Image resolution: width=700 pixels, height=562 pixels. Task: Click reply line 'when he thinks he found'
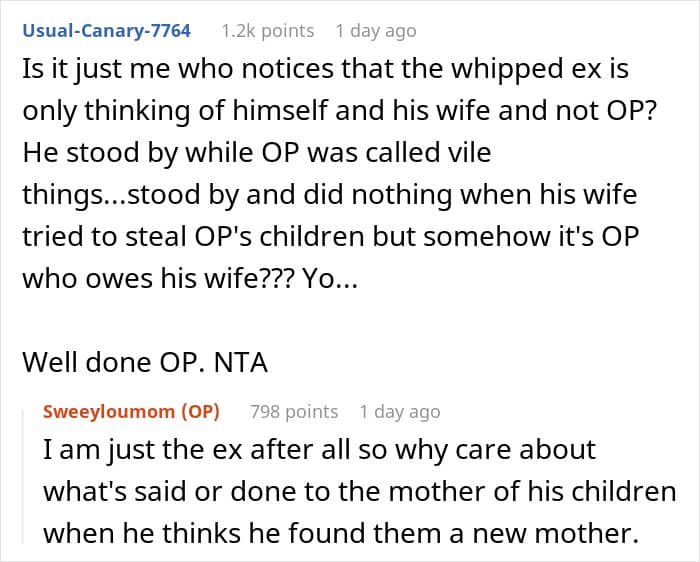341,533
